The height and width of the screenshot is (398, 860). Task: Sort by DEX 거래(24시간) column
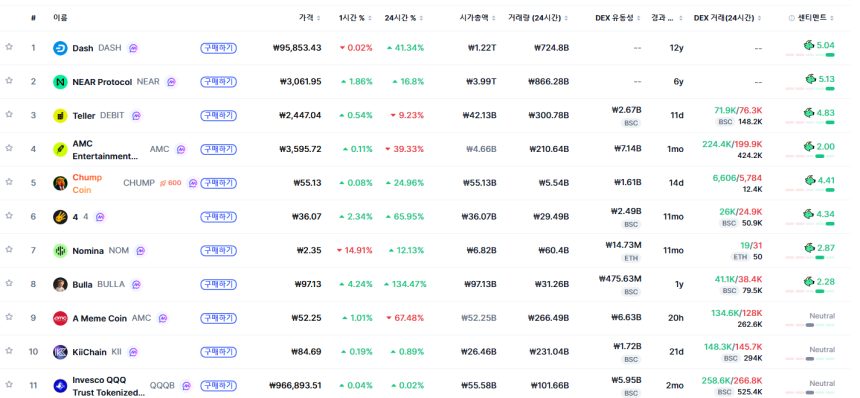click(728, 18)
